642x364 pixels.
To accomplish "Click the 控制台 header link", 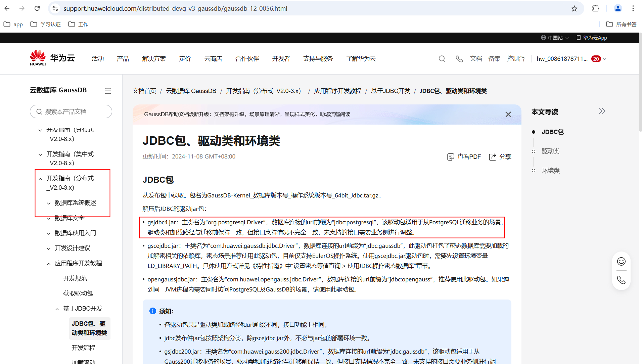I will coord(516,59).
